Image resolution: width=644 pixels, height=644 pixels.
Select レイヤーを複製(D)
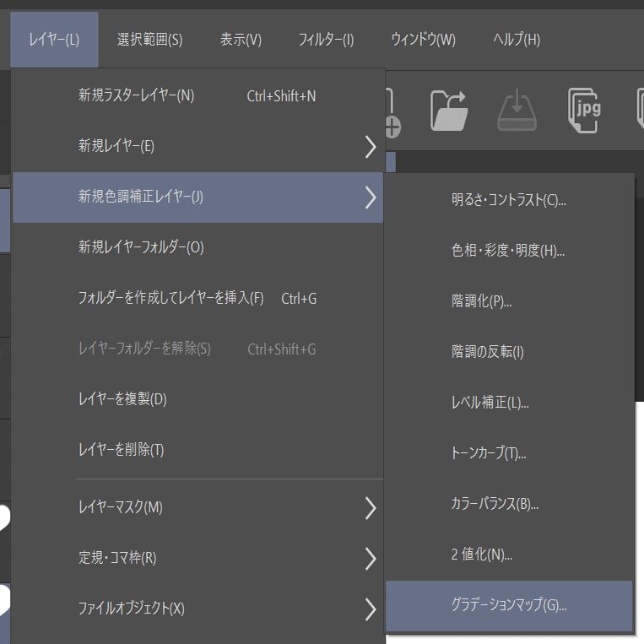pyautogui.click(x=198, y=399)
